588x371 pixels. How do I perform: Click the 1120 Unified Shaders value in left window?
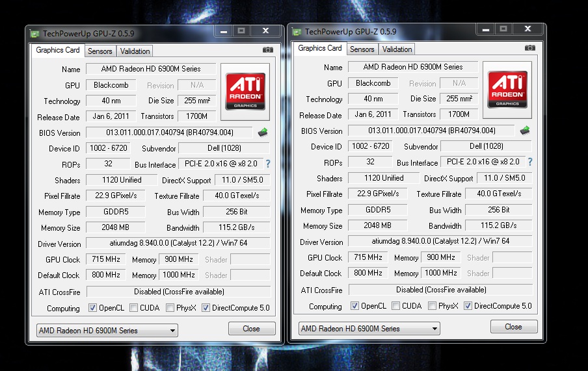click(x=122, y=180)
